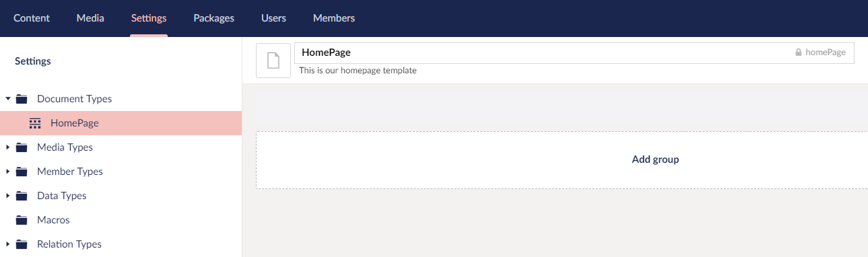
Task: Select the HomePage document type item
Action: point(121,123)
